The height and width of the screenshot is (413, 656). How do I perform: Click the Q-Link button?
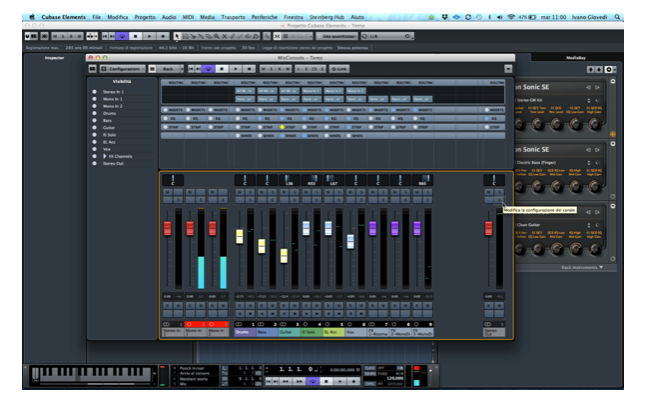click(x=339, y=69)
